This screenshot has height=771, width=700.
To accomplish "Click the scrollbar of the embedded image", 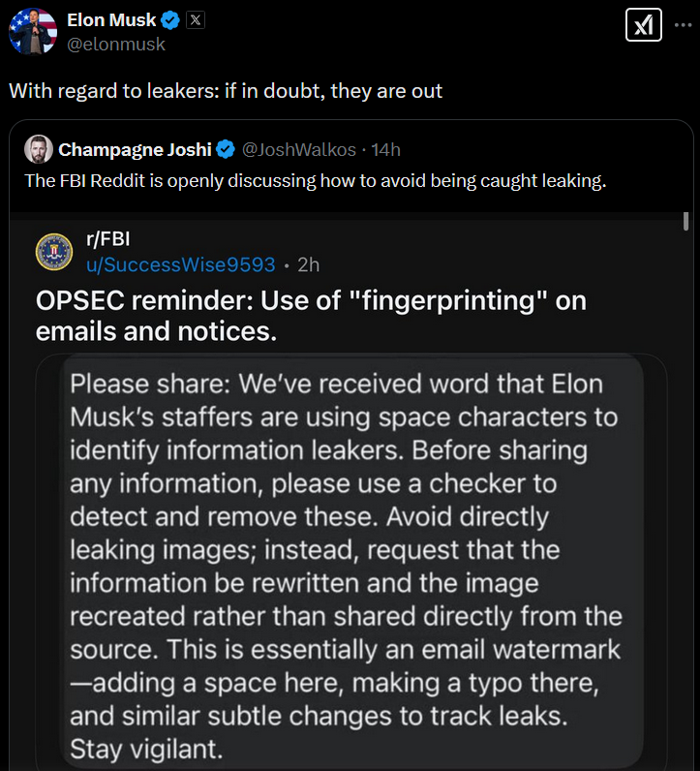I will (685, 221).
